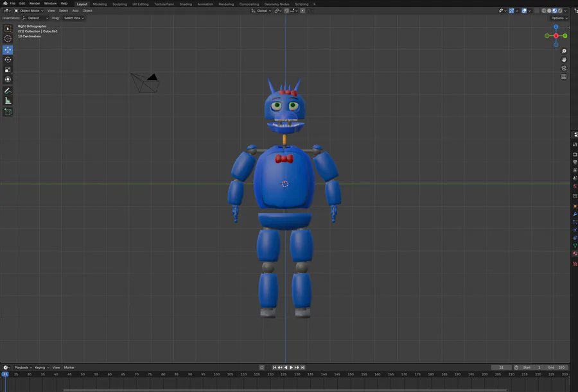
Task: Click the End frame field 250
Action: click(557, 368)
